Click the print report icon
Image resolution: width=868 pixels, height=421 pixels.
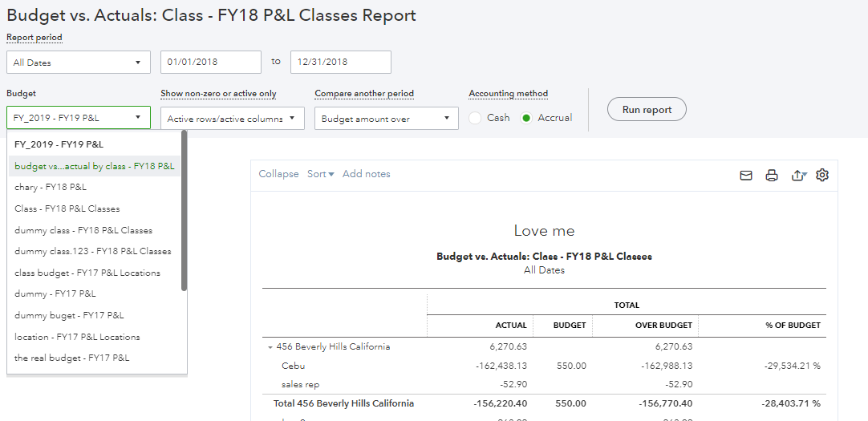[x=772, y=176]
